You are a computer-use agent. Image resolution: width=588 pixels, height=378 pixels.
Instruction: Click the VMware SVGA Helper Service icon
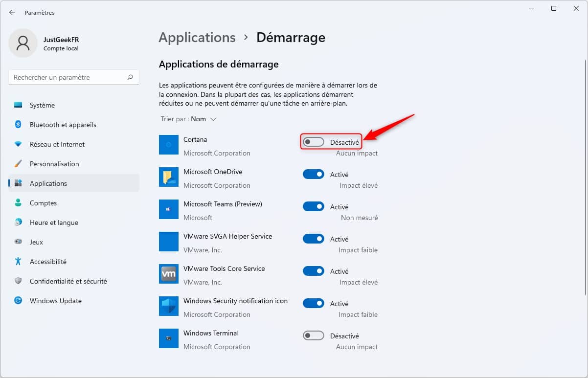pos(169,242)
